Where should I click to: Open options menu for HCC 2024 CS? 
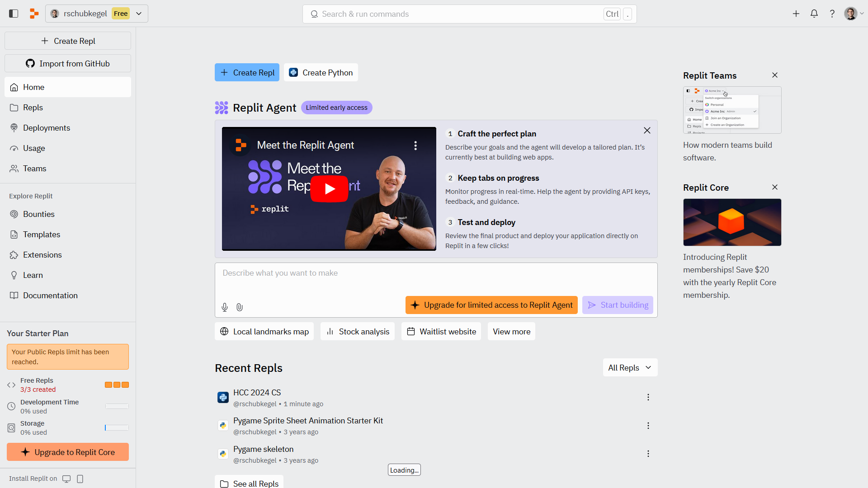click(648, 397)
